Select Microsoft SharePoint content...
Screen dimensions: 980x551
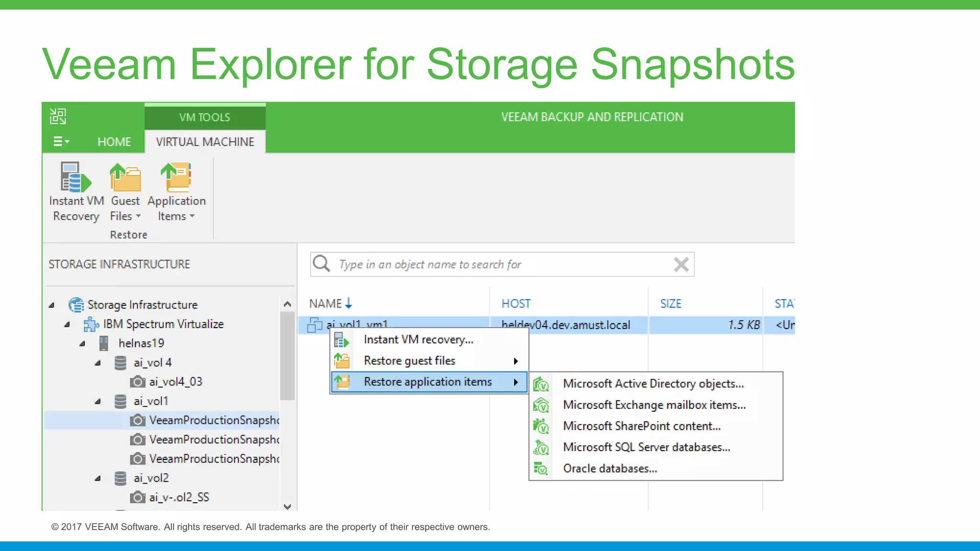tap(656, 426)
